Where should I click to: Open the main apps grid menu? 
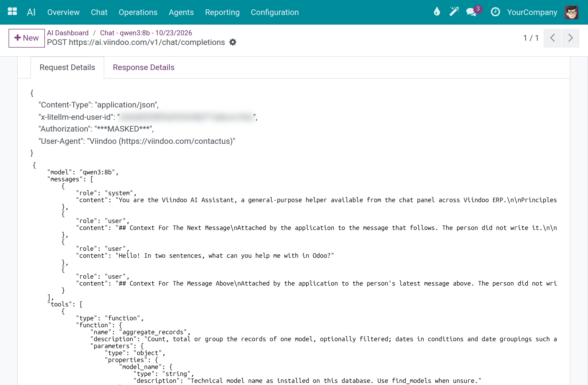coord(12,12)
